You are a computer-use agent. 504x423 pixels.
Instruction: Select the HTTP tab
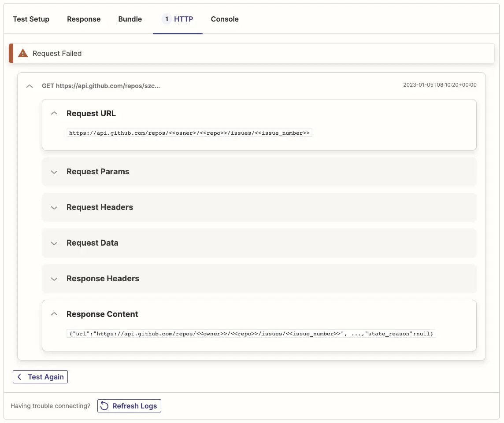(178, 19)
